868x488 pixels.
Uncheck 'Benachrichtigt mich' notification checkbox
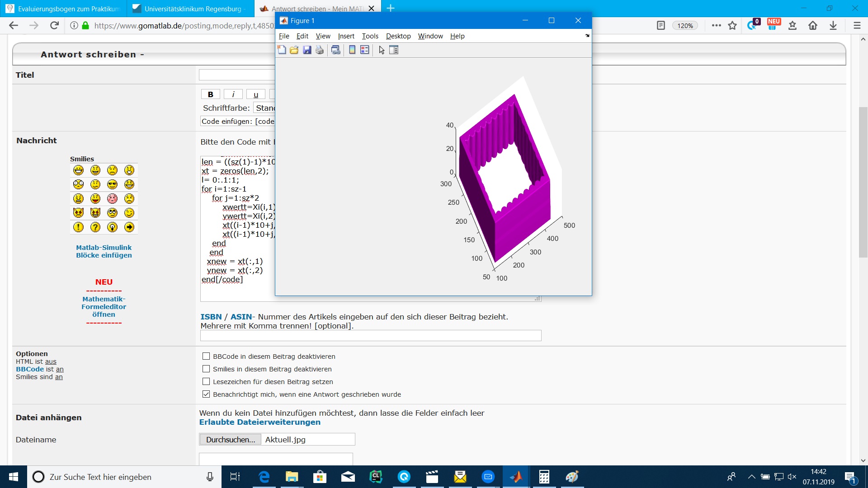[x=206, y=394]
